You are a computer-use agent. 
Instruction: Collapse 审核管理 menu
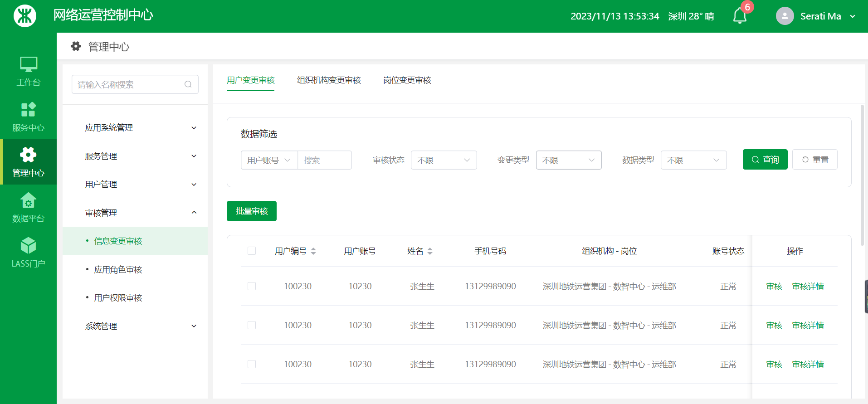click(135, 213)
